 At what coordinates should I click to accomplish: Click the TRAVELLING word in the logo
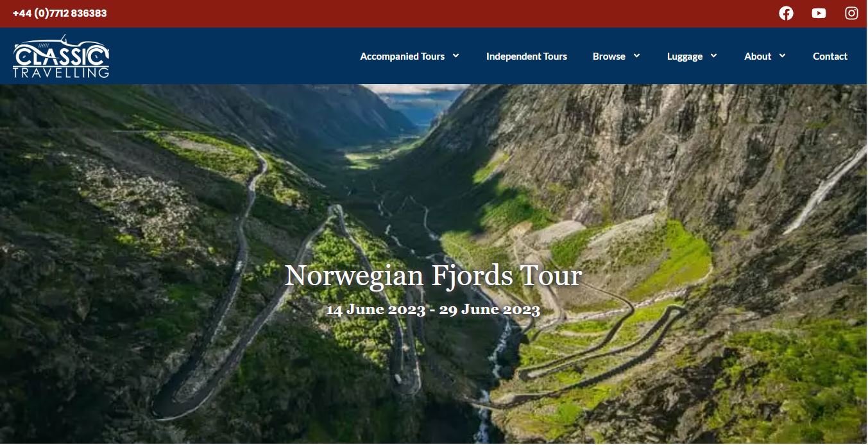coord(61,73)
